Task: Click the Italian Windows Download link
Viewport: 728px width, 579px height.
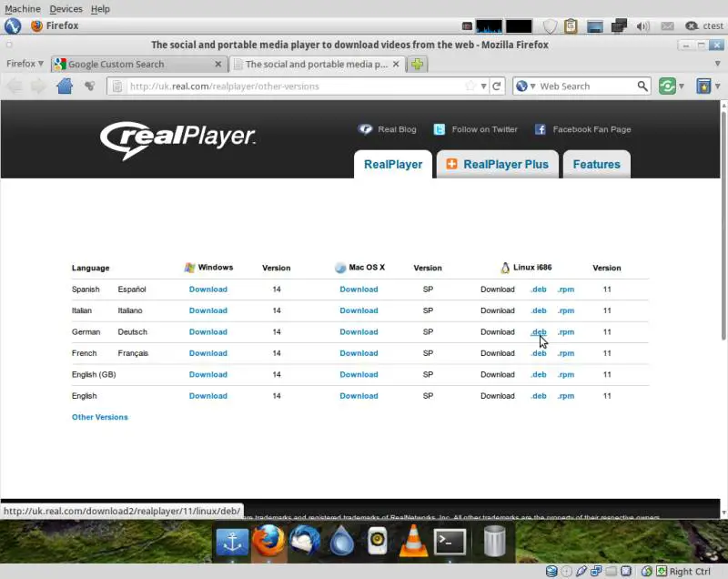Action: point(208,310)
